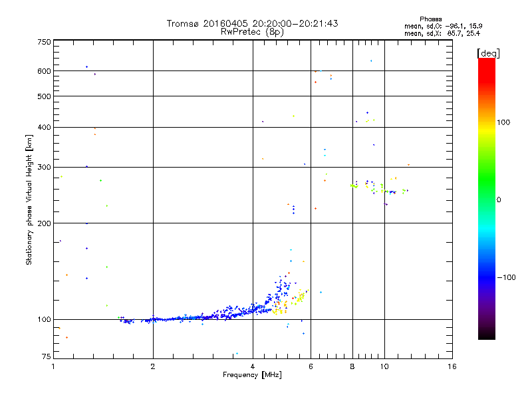The image size is (532, 399).
Task: Click the "1" MHz frequency axis tick label
Action: point(53,366)
